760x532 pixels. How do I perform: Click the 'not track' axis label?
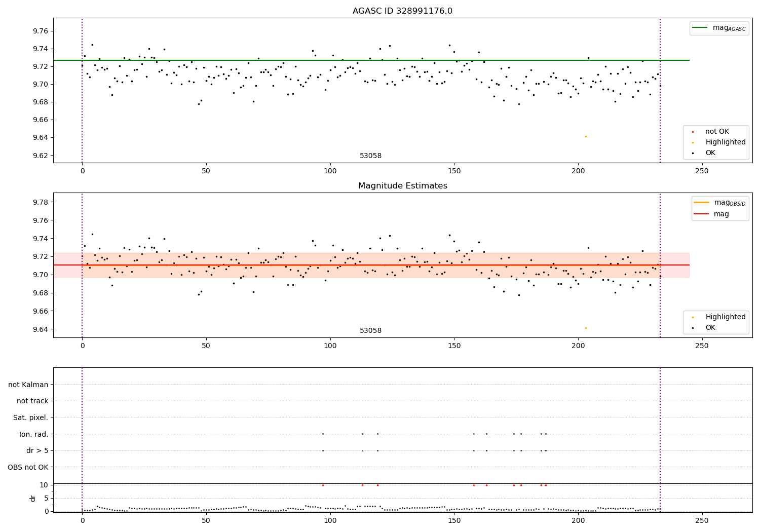(x=32, y=401)
